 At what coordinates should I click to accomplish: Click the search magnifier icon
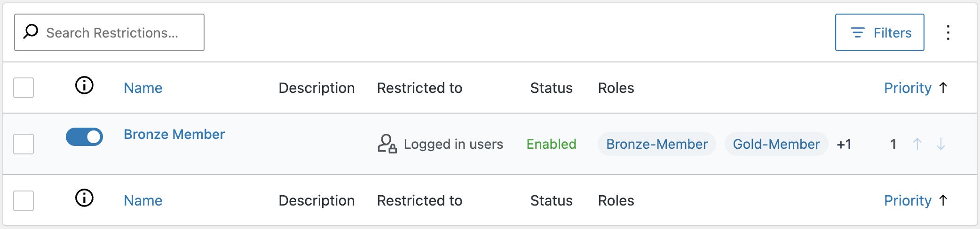(31, 32)
